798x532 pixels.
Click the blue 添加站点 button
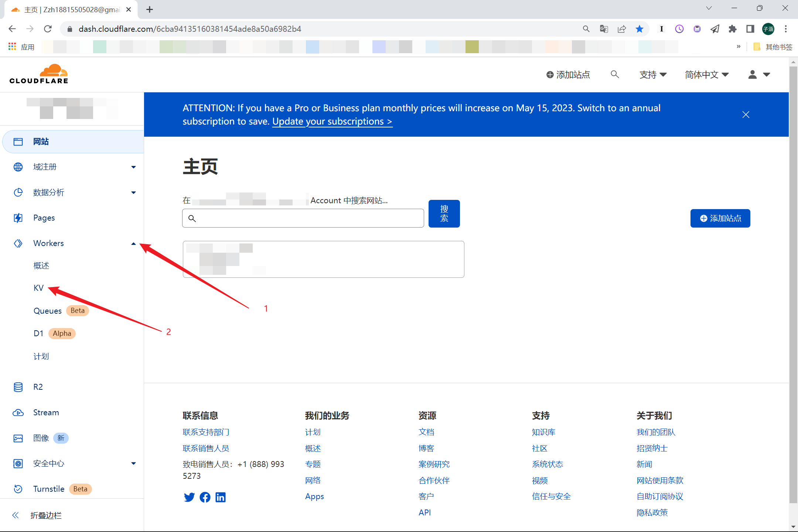coord(720,218)
